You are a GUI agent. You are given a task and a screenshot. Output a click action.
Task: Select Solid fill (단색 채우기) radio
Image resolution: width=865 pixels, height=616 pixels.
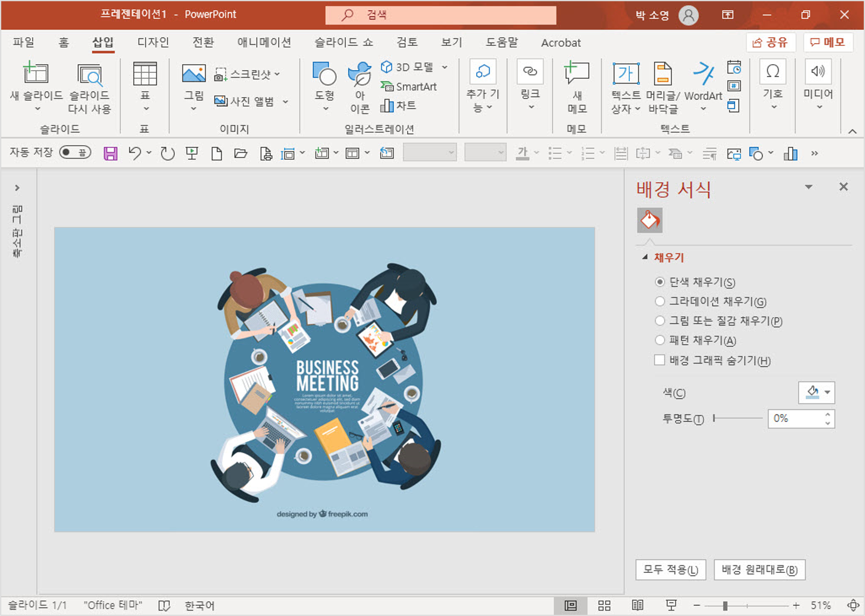[x=660, y=282]
